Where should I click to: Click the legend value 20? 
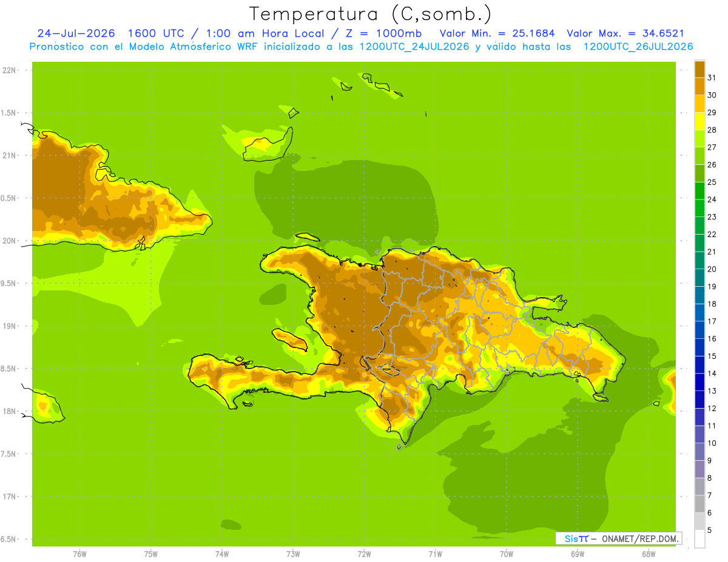pos(712,269)
